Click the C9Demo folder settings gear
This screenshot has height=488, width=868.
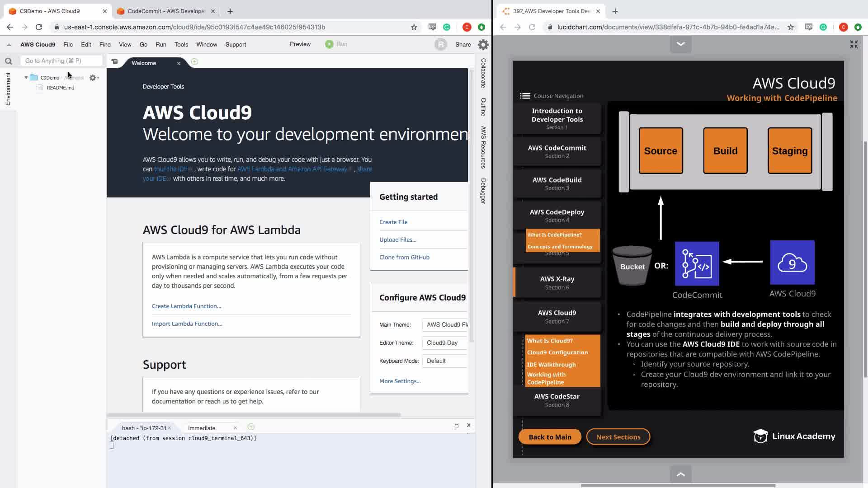coord(93,78)
